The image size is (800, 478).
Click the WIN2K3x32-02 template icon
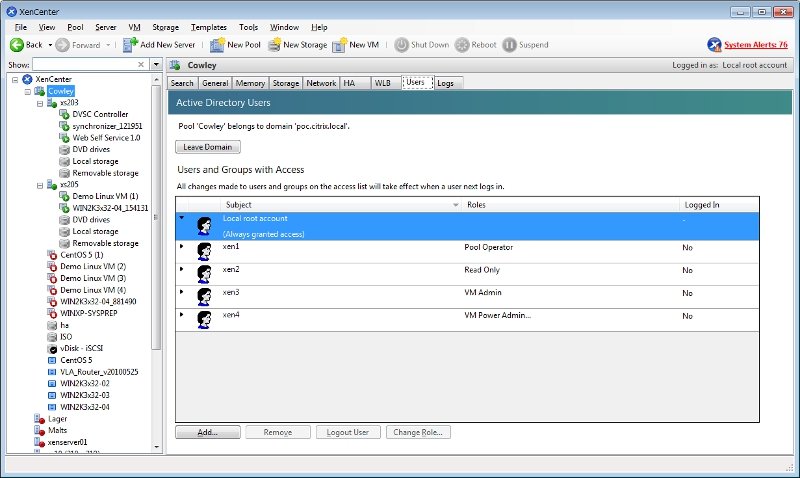tap(52, 384)
